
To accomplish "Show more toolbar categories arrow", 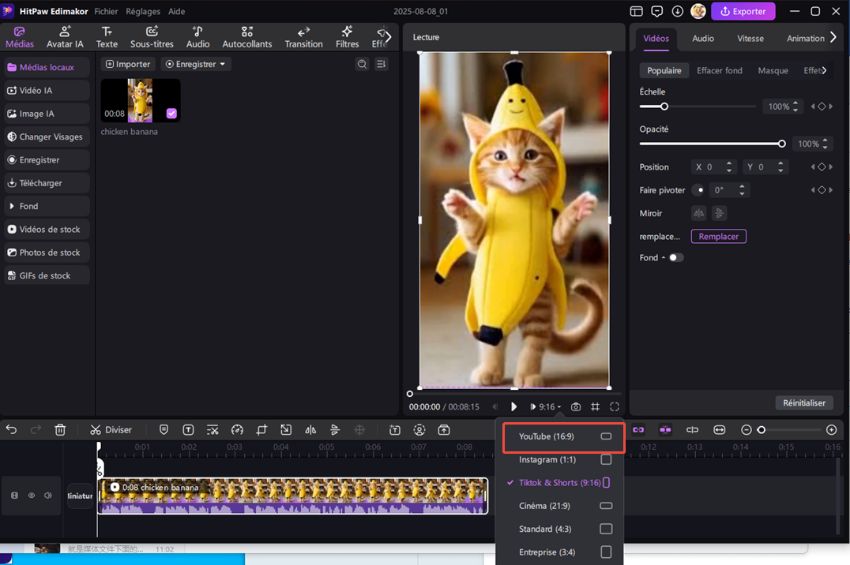I will point(388,37).
